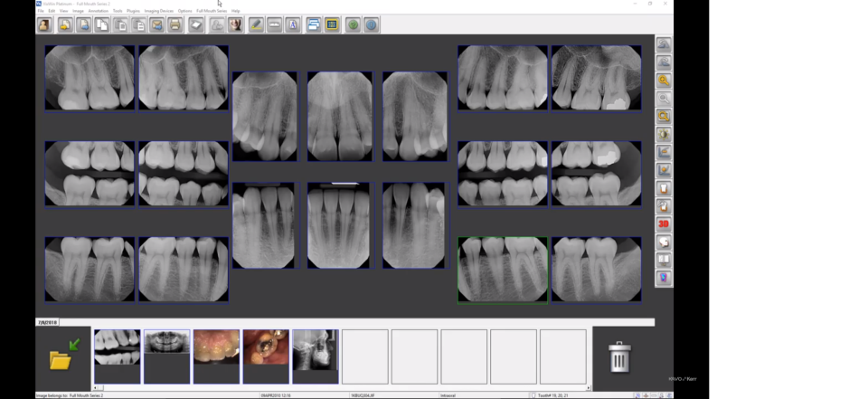Open the Plugins menu
This screenshot has height=399, width=868.
(x=133, y=11)
